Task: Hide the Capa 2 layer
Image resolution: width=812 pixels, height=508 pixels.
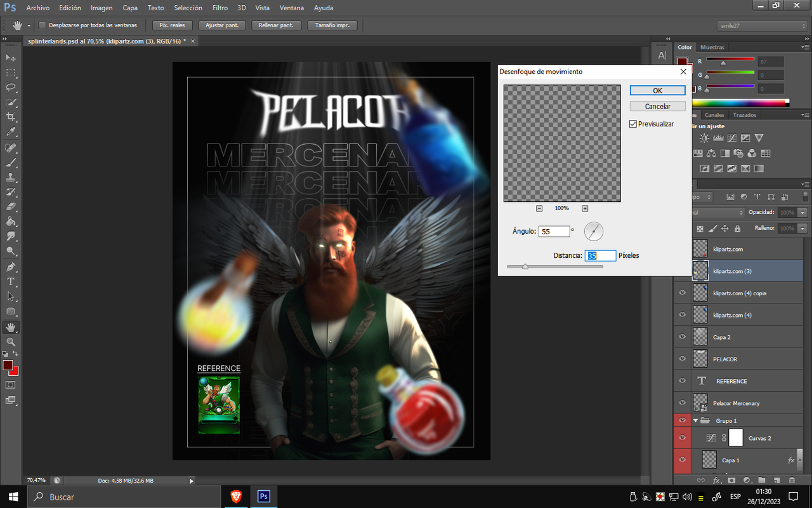Action: coord(683,337)
